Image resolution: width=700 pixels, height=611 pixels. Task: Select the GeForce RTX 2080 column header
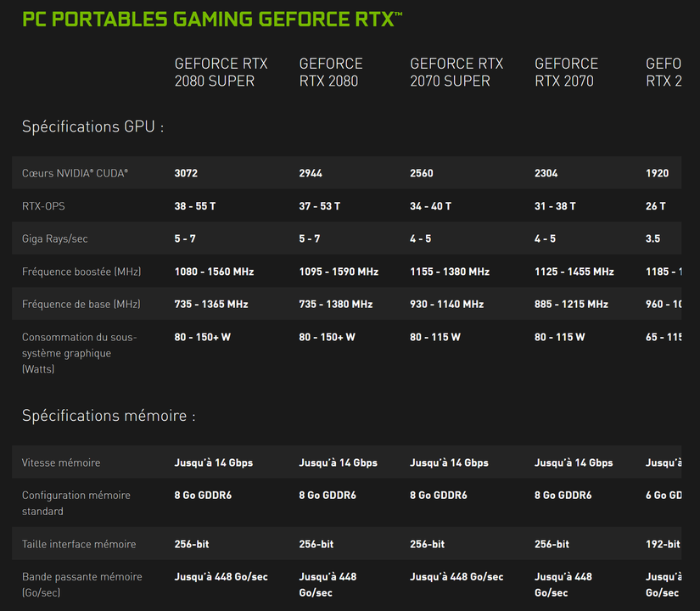pos(331,72)
